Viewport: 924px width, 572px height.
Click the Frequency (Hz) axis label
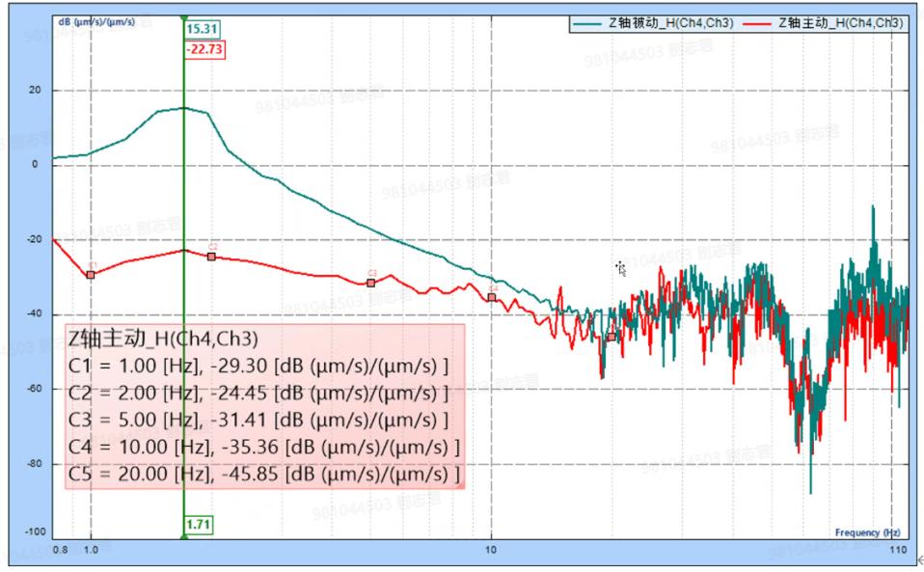pos(867,531)
